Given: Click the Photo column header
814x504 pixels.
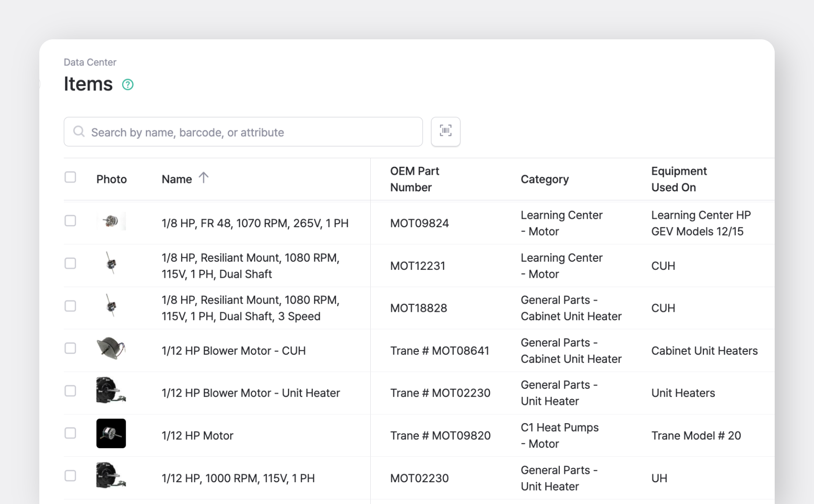Looking at the screenshot, I should [x=111, y=179].
